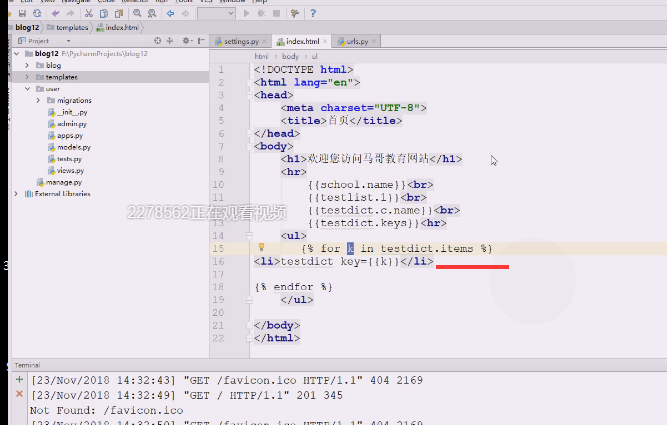Screen dimensions: 667x425
Task: Click the Run play button
Action: pyautogui.click(x=246, y=14)
